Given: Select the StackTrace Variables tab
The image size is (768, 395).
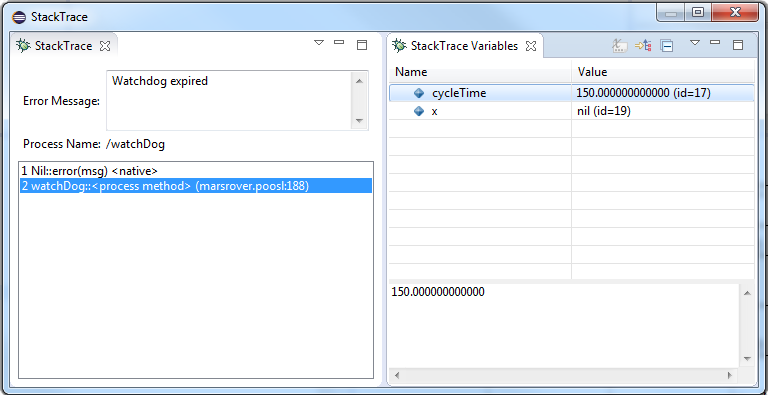Looking at the screenshot, I should [464, 46].
